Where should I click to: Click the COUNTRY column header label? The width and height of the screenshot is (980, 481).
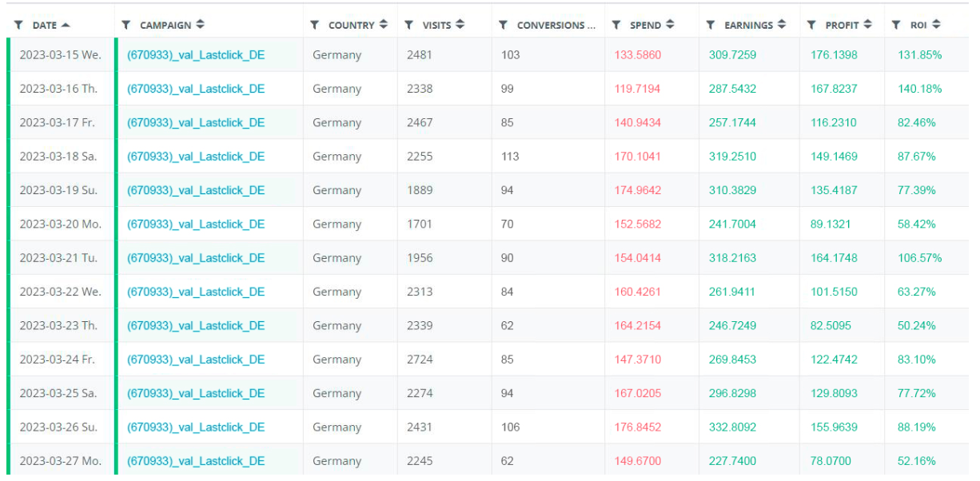(x=352, y=26)
